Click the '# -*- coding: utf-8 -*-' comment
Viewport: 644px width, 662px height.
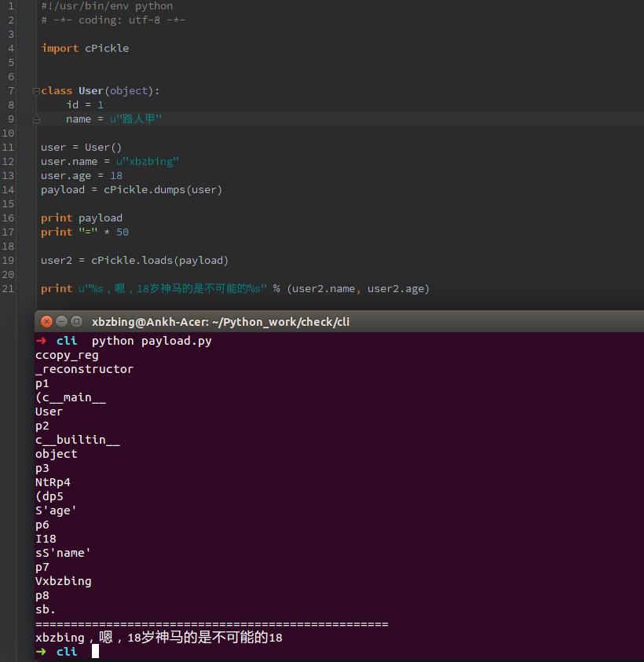113,20
